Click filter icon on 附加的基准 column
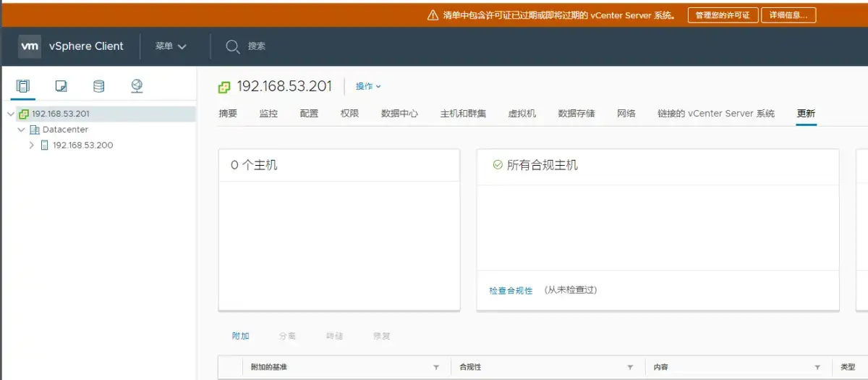 436,368
